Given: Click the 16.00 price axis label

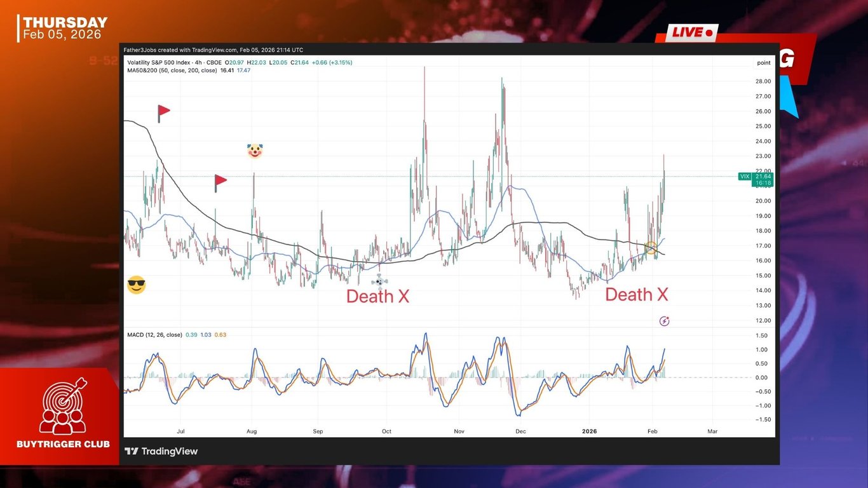Looking at the screenshot, I should click(x=763, y=261).
